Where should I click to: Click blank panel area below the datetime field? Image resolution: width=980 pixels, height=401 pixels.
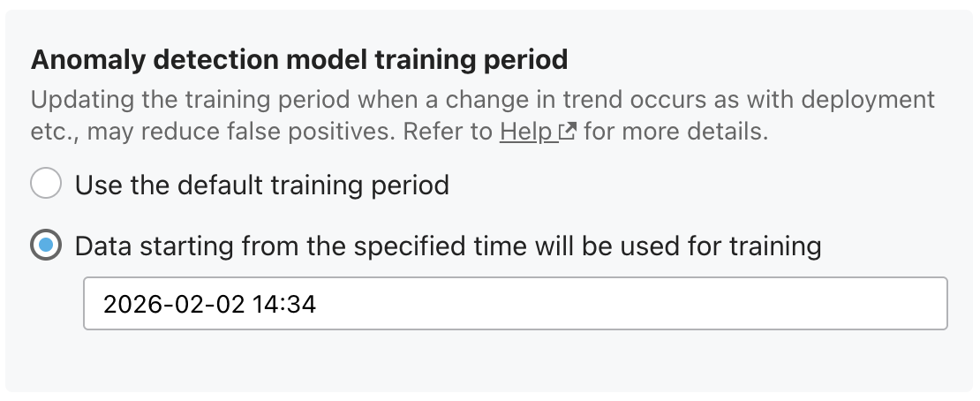(487, 363)
